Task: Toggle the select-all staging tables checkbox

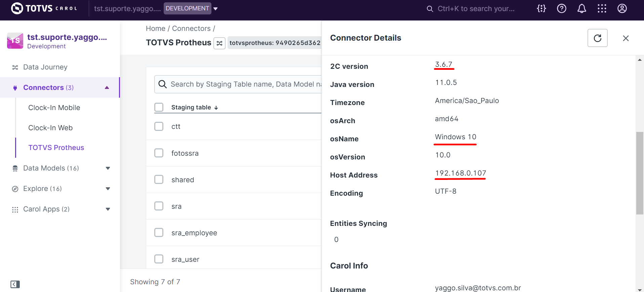Action: click(x=159, y=107)
